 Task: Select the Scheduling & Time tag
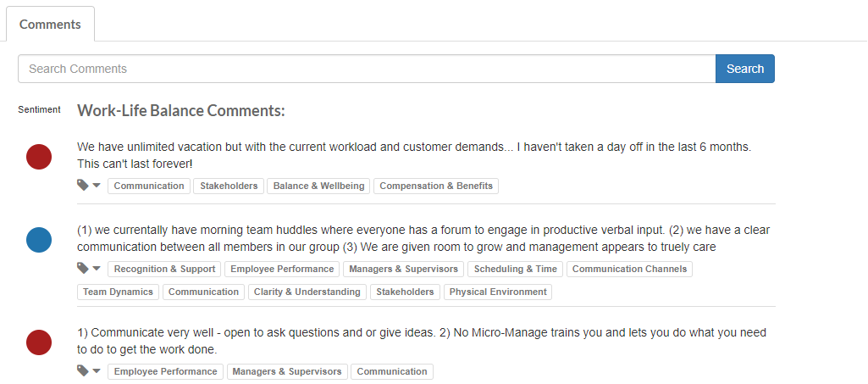coord(516,270)
